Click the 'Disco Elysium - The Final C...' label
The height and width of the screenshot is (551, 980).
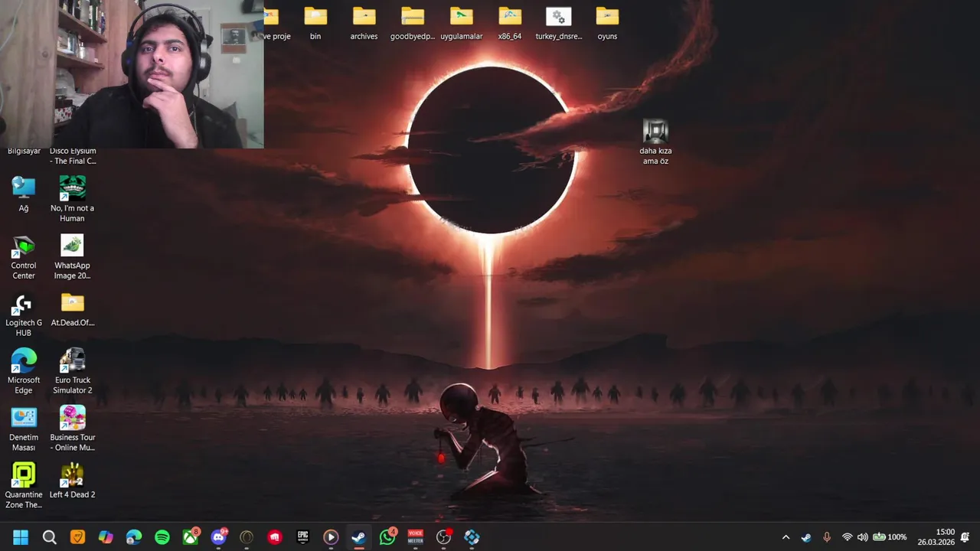(73, 156)
